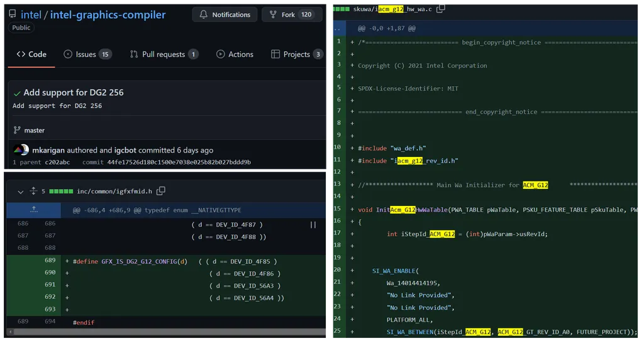The width and height of the screenshot is (644, 341).
Task: Click the repository icon beside intel
Action: [x=13, y=14]
